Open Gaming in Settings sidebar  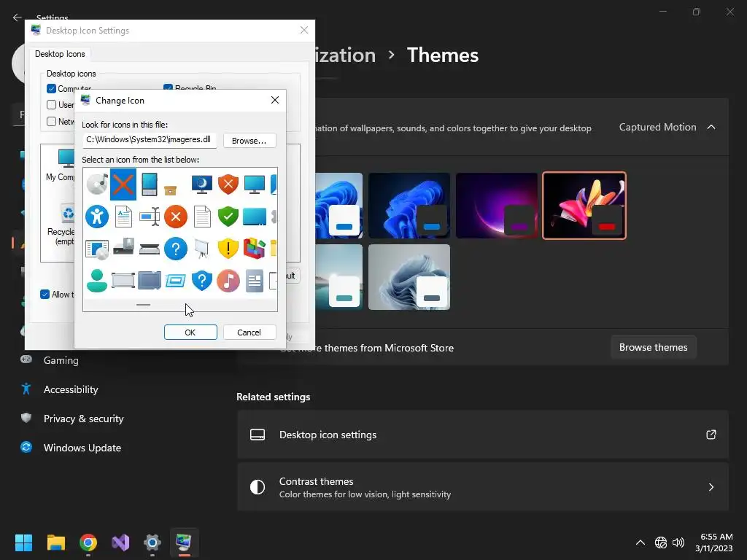pos(61,360)
